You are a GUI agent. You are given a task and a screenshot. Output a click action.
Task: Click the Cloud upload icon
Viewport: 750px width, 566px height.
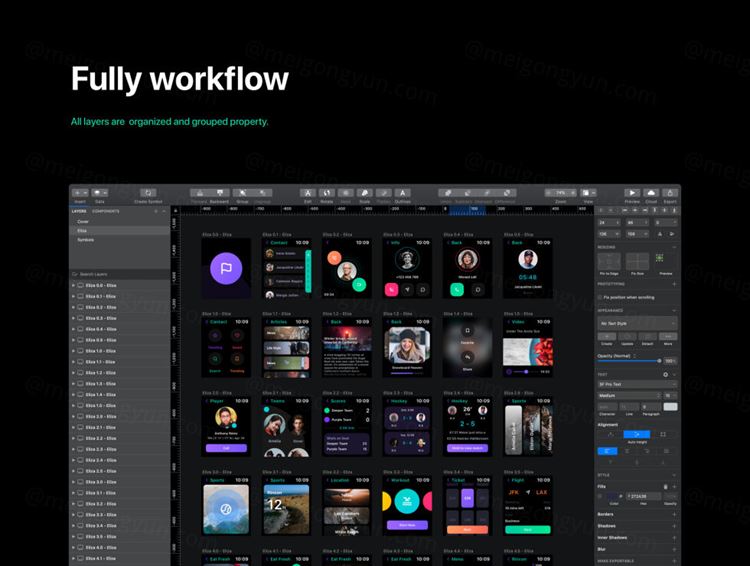click(651, 192)
